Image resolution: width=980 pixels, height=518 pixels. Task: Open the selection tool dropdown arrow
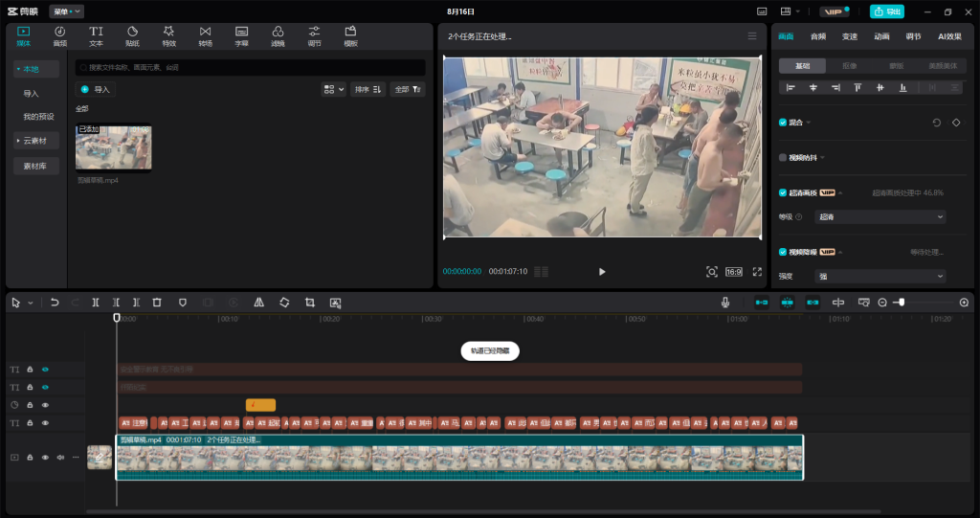click(30, 303)
